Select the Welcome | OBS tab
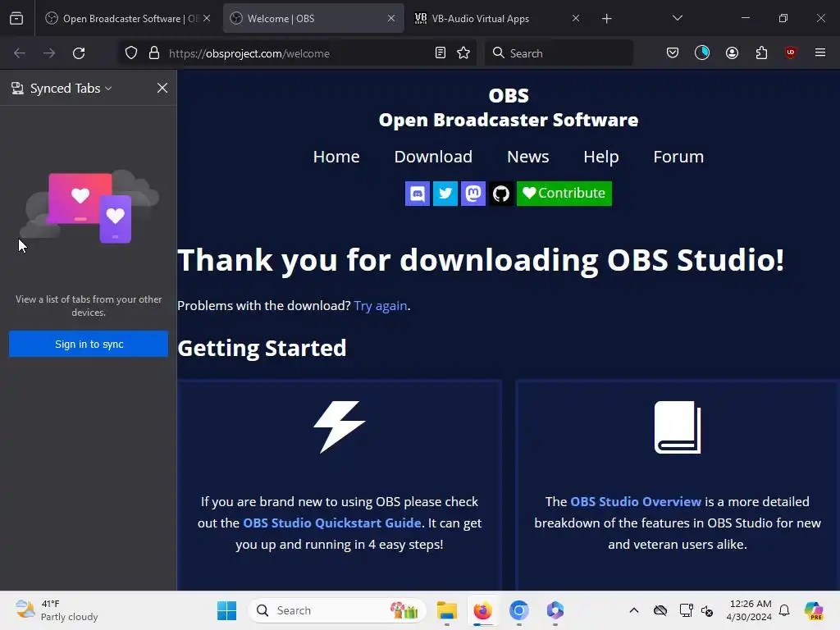 pos(313,18)
